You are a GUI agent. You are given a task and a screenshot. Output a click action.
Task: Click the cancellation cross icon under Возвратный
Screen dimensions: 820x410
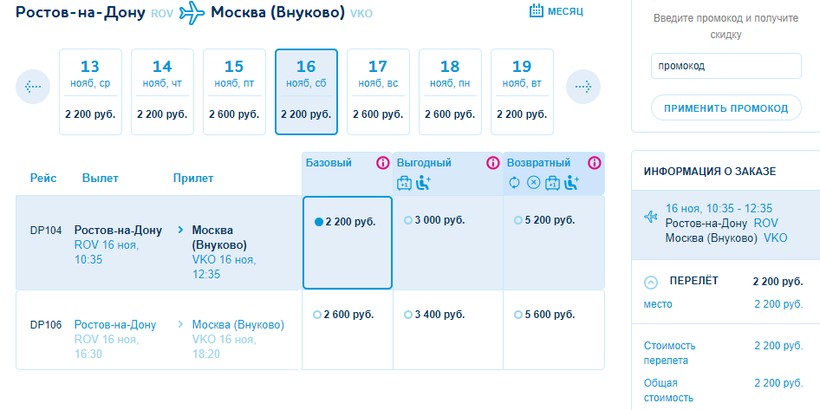click(x=533, y=182)
